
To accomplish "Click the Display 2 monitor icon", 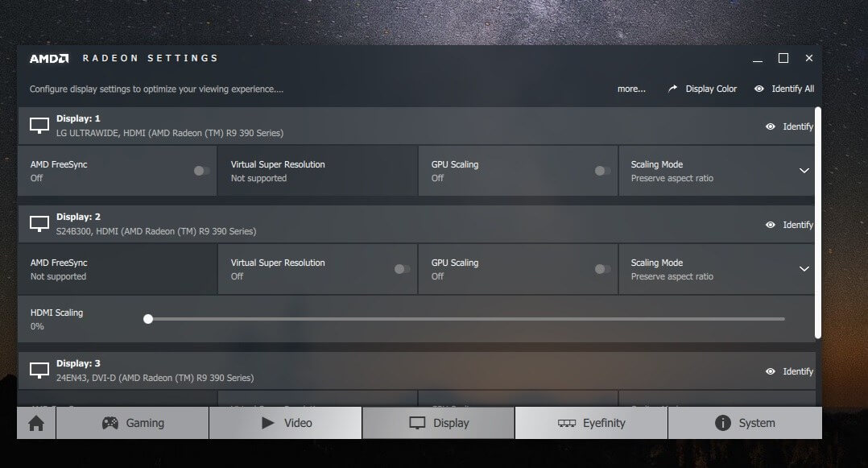I will click(39, 224).
